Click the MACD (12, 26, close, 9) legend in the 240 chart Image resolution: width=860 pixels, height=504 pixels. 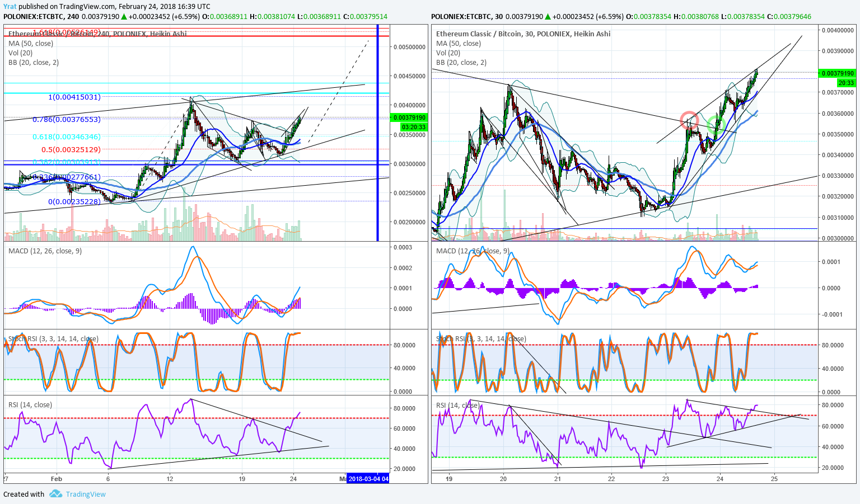point(45,251)
